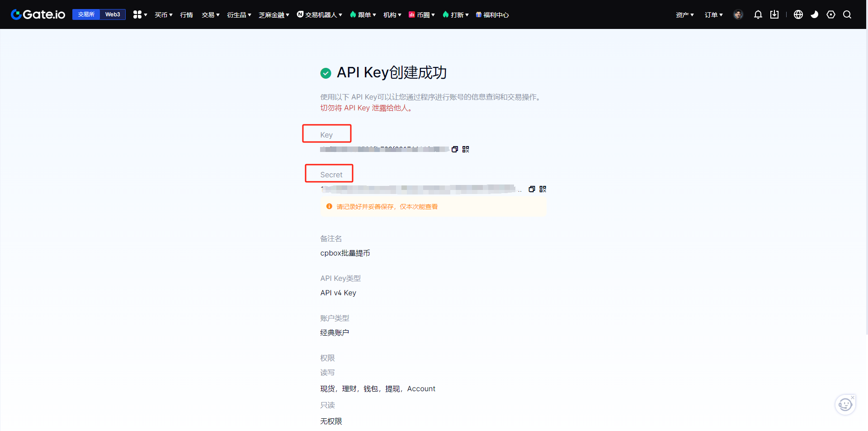Open the 资产 dropdown
This screenshot has width=868, height=431.
pyautogui.click(x=684, y=15)
